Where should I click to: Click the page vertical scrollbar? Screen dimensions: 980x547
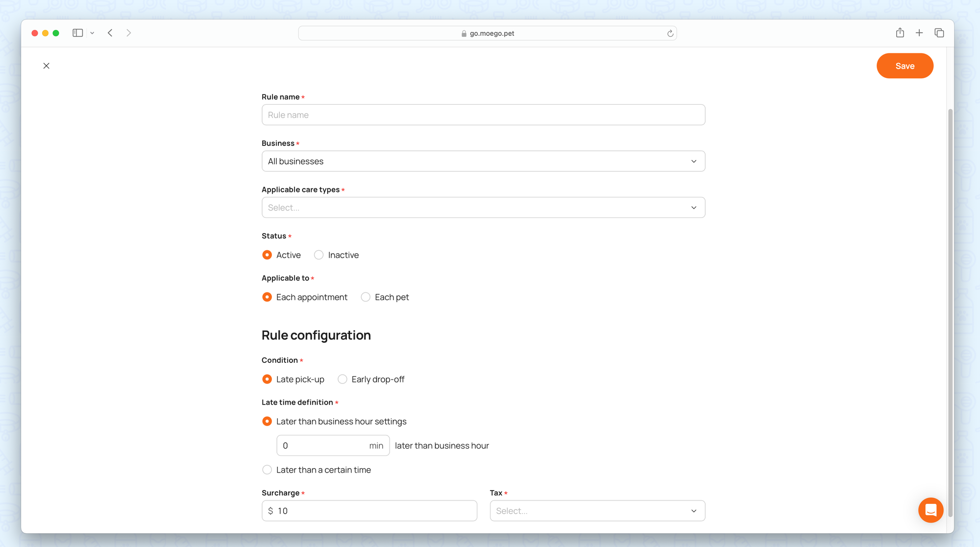(x=950, y=313)
